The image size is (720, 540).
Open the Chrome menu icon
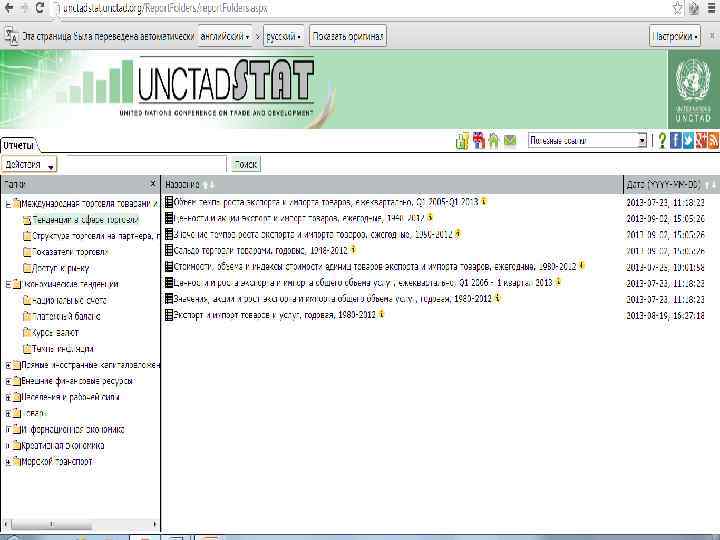click(711, 8)
